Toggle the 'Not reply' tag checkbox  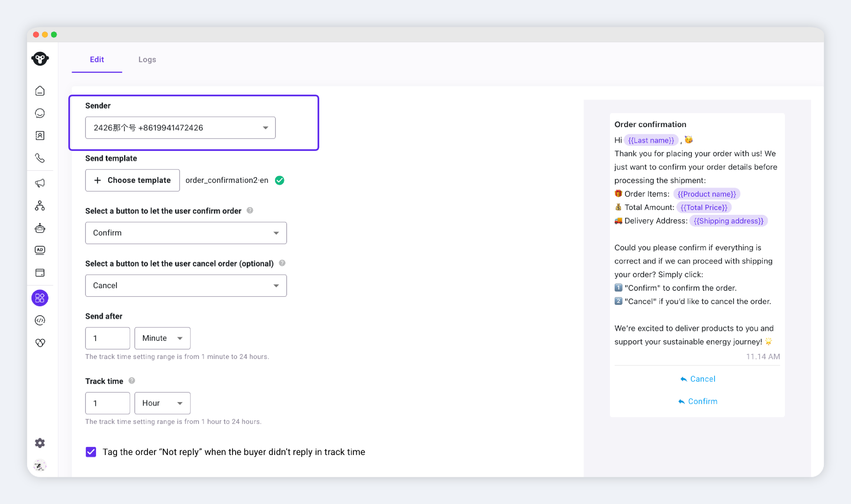[91, 452]
